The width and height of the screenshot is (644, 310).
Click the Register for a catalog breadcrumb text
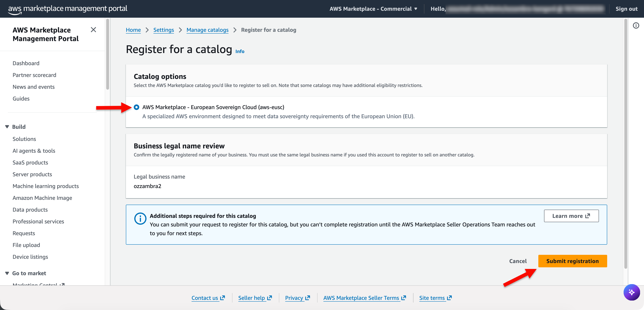[269, 30]
